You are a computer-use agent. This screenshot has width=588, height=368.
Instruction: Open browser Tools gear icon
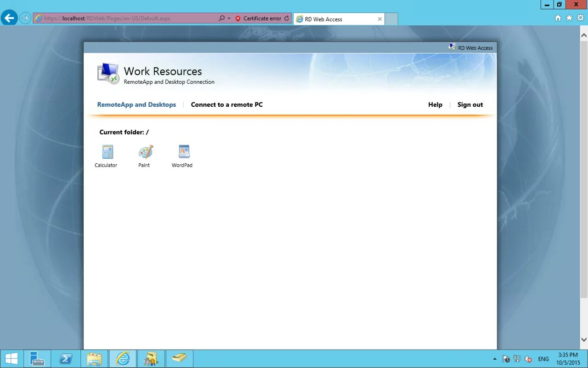pos(580,18)
